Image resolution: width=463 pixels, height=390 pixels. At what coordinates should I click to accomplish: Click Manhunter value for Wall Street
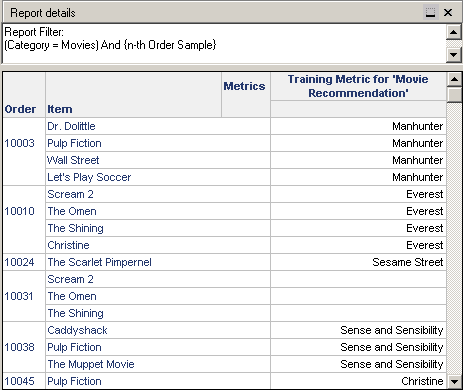point(358,160)
